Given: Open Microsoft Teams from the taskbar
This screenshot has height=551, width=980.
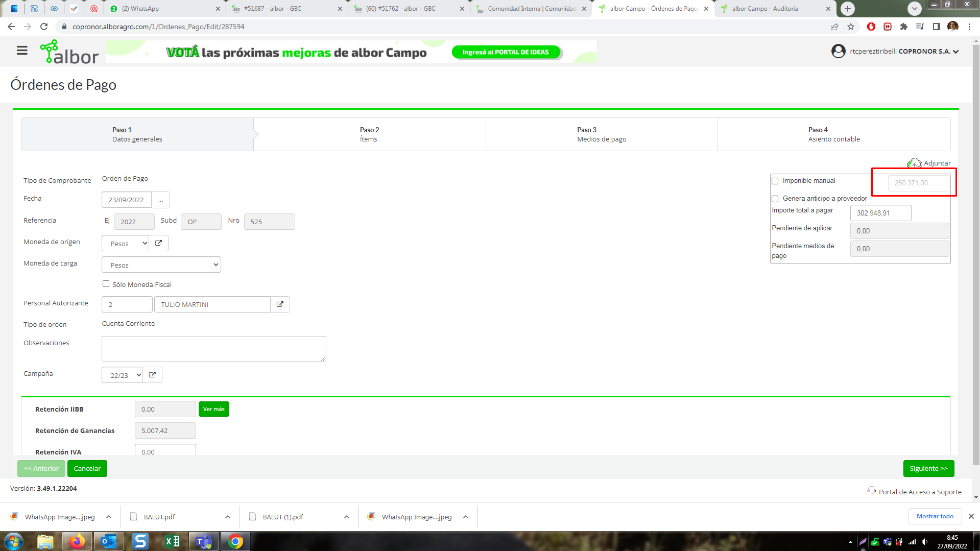Looking at the screenshot, I should click(x=204, y=541).
